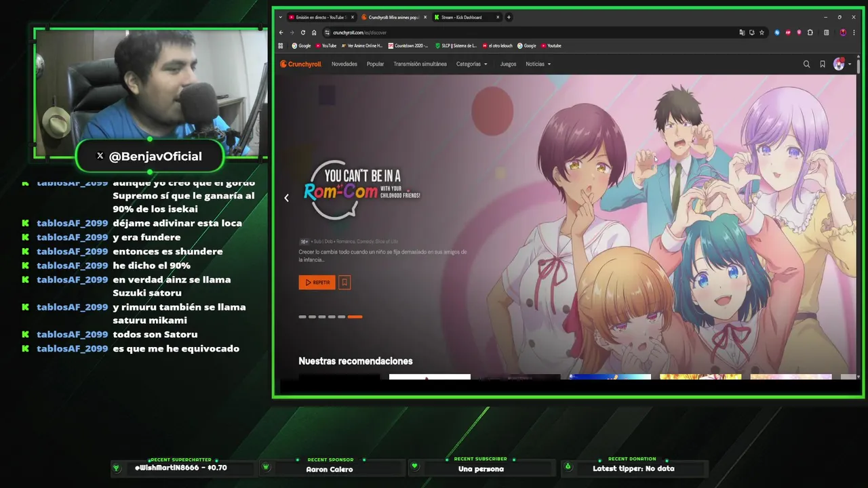This screenshot has height=488, width=868.
Task: Go back in browser
Action: [281, 33]
